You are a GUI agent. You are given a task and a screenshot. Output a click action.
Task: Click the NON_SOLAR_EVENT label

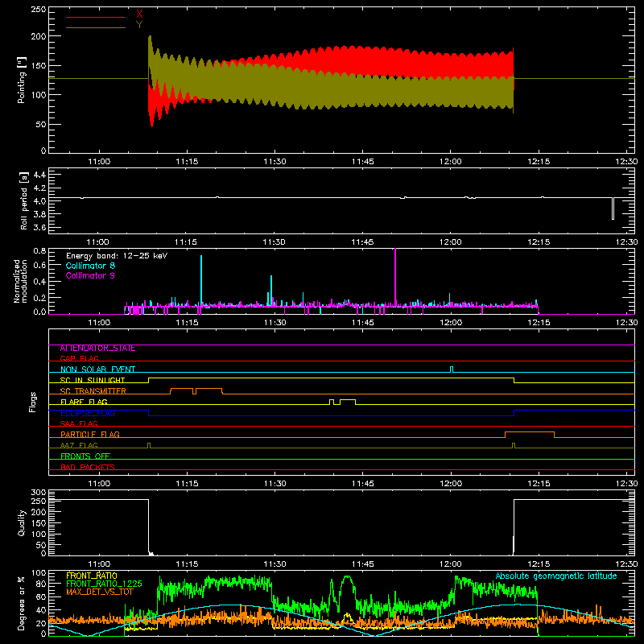[97, 369]
